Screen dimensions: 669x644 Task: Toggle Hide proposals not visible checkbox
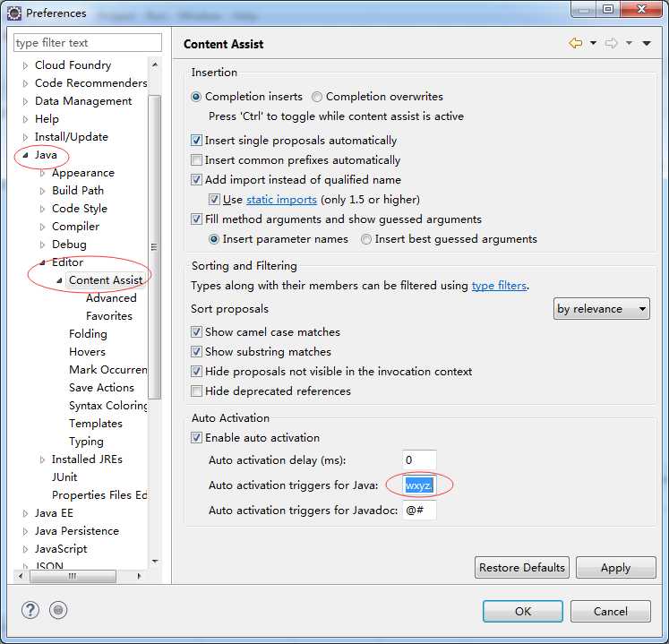click(196, 372)
